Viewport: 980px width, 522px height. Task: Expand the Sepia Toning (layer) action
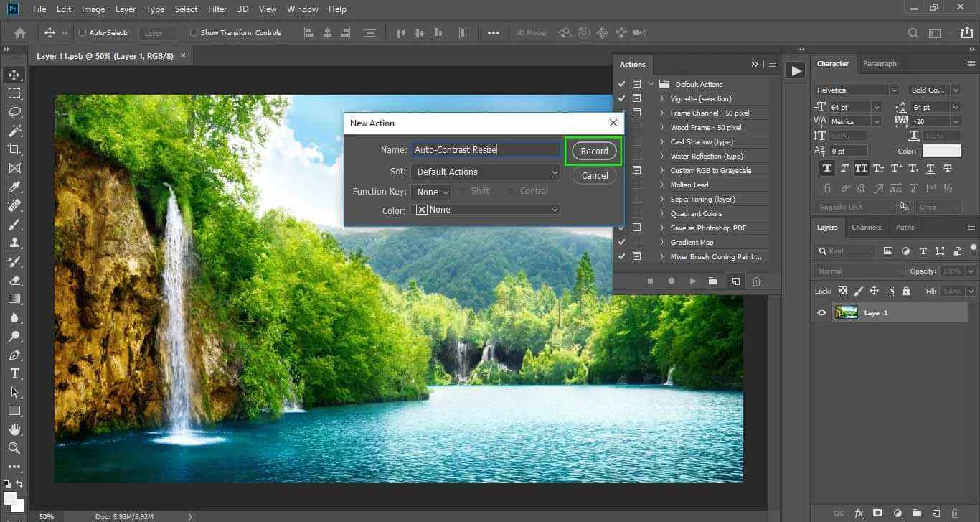click(x=661, y=199)
